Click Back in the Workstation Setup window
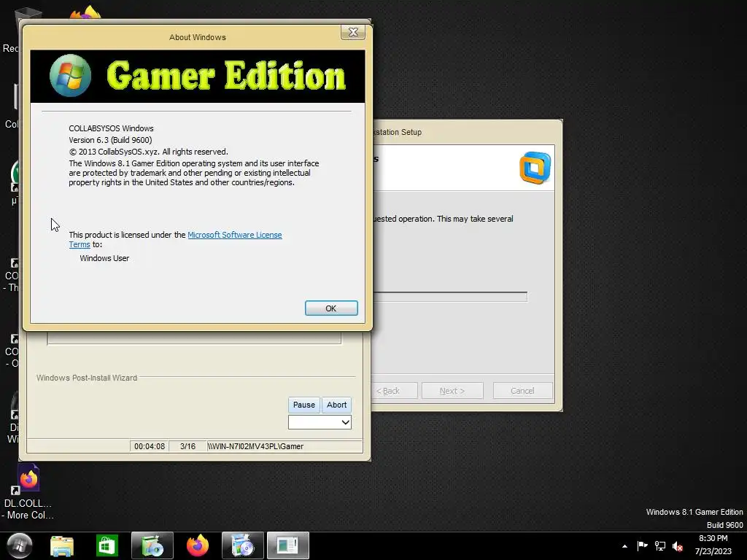This screenshot has height=560, width=747. pos(394,391)
